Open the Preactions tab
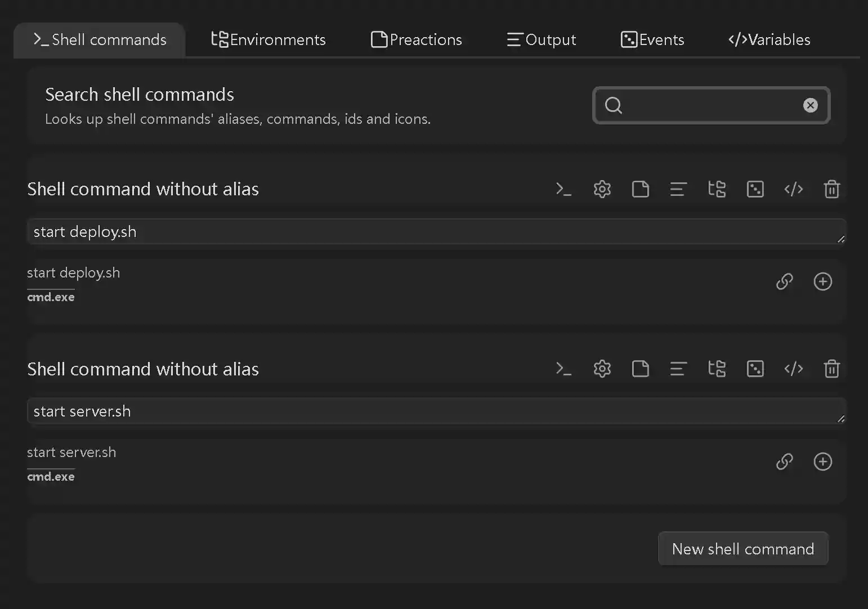Viewport: 868px width, 609px height. coord(417,39)
